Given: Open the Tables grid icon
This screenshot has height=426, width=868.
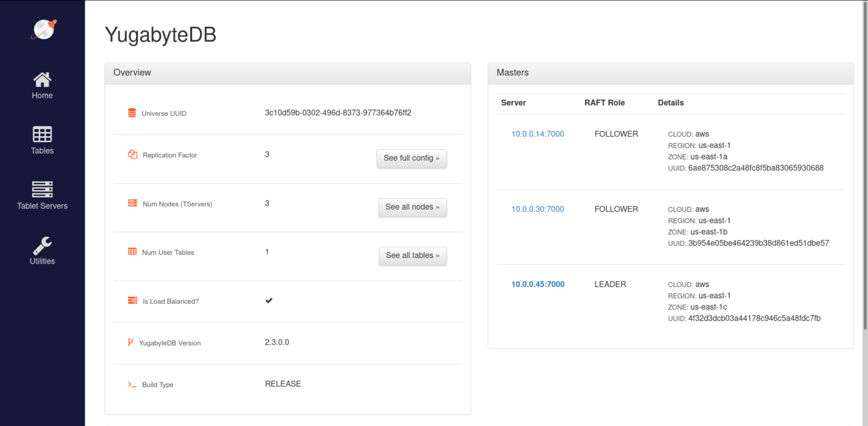Looking at the screenshot, I should point(42,134).
